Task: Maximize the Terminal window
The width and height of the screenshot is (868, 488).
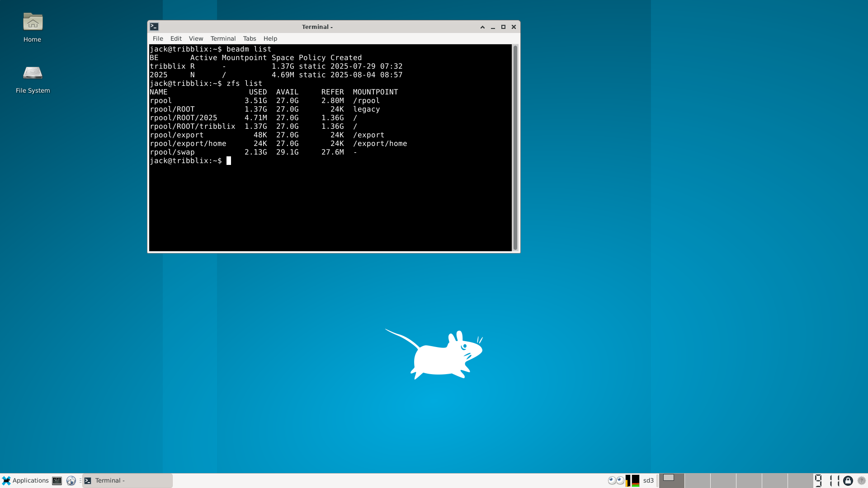Action: click(x=503, y=27)
